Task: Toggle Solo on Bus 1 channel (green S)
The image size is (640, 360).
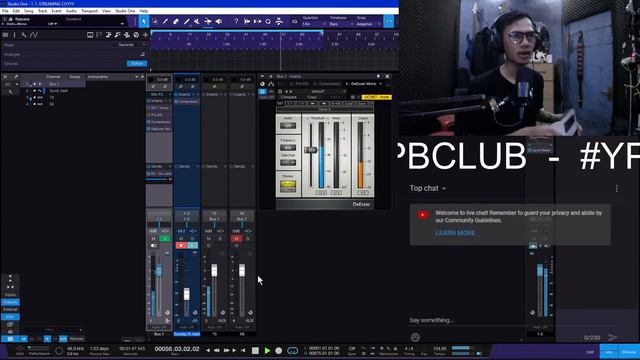Action: pyautogui.click(x=164, y=238)
